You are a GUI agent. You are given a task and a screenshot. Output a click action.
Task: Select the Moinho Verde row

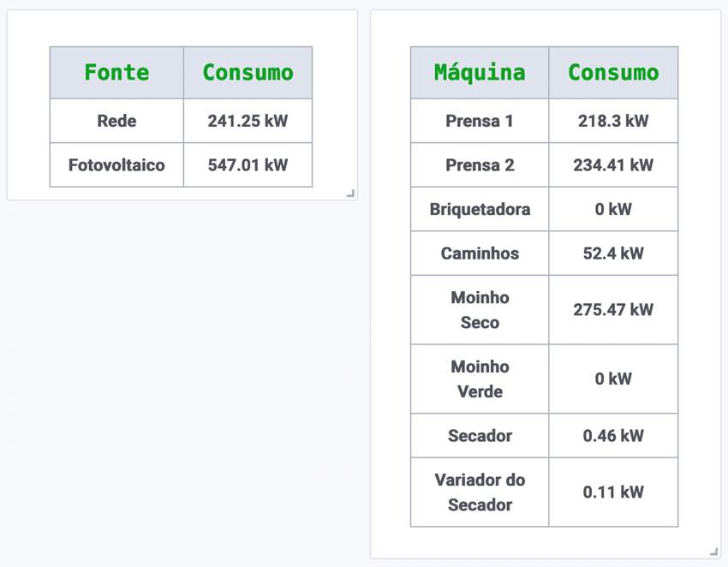point(479,379)
